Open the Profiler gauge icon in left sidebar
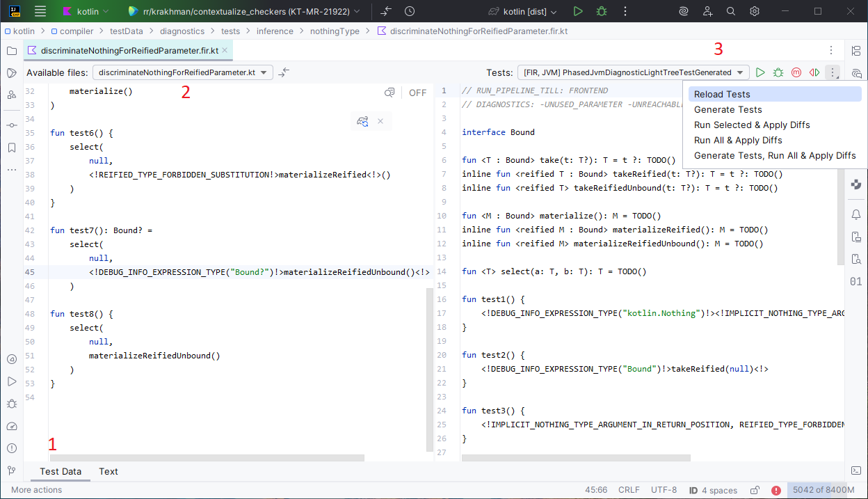868x499 pixels. [x=12, y=426]
